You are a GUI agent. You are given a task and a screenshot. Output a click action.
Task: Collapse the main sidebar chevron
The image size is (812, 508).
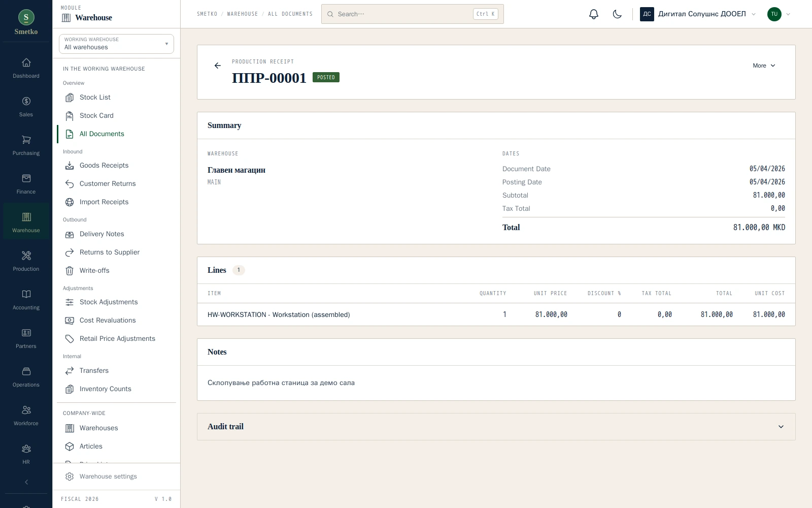[26, 482]
